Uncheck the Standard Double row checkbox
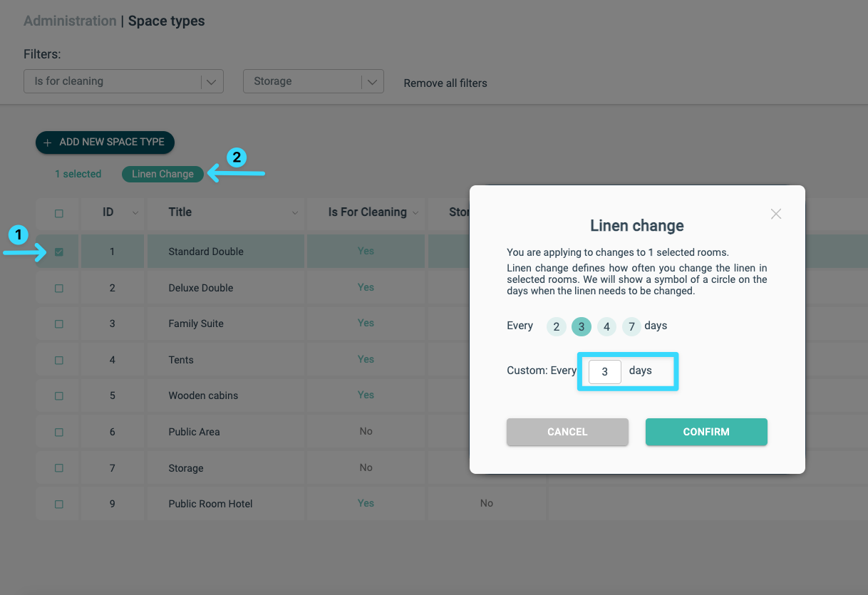Viewport: 868px width, 595px height. (x=59, y=252)
